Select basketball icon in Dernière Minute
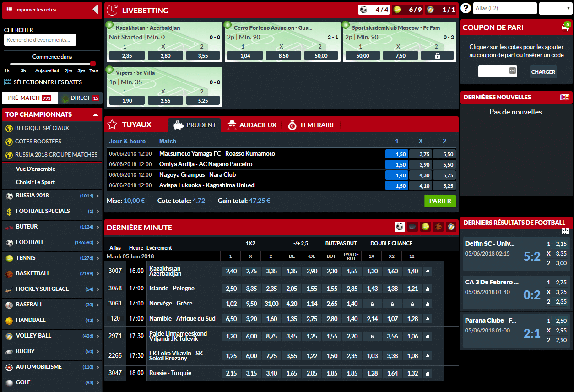This screenshot has width=574, height=392. [439, 227]
